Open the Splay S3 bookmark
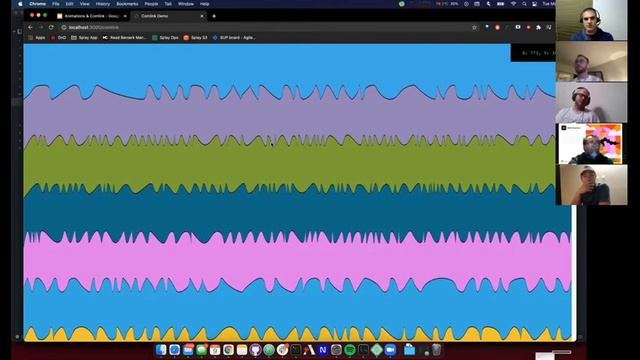This screenshot has width=640, height=360. pos(196,38)
